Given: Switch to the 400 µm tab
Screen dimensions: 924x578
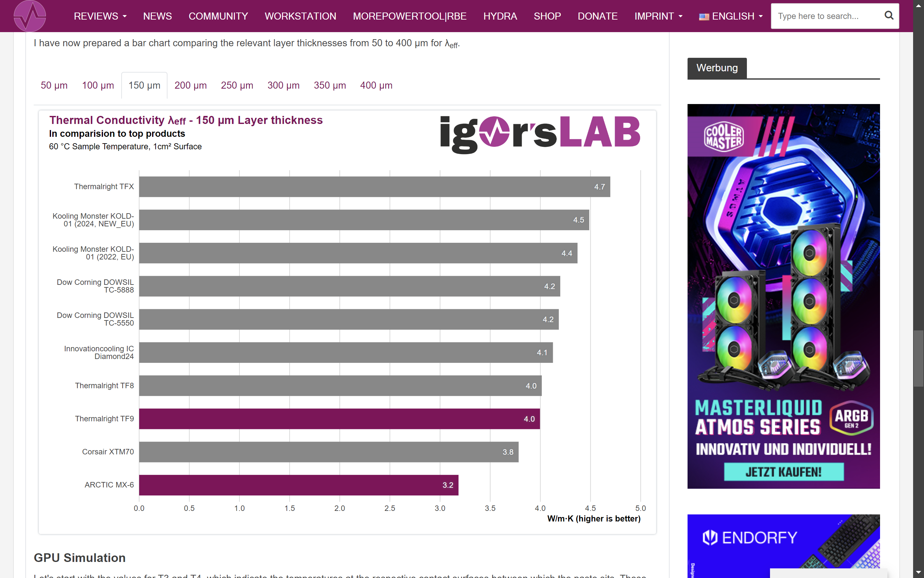Looking at the screenshot, I should (376, 85).
